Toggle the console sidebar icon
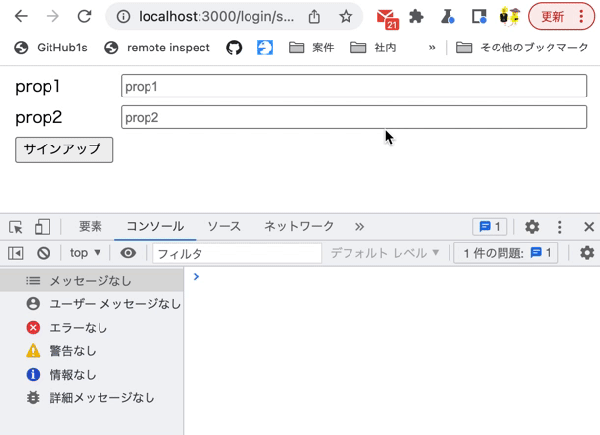This screenshot has width=600, height=435. tap(16, 253)
